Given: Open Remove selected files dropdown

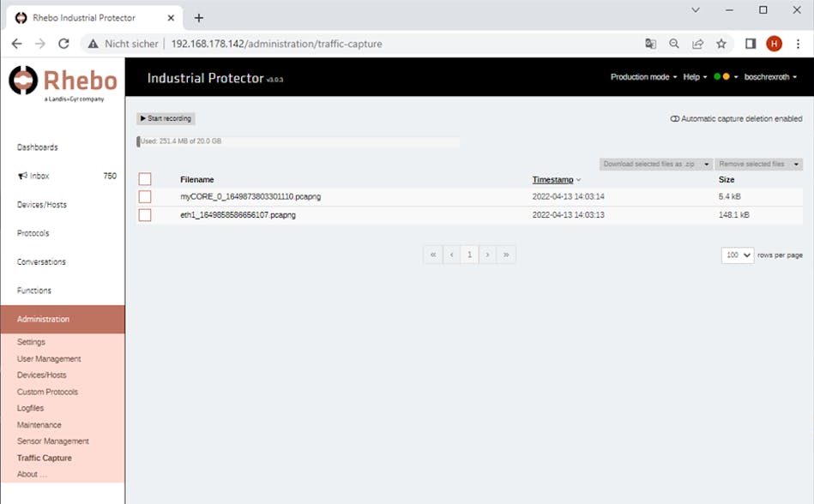Looking at the screenshot, I should coord(758,164).
